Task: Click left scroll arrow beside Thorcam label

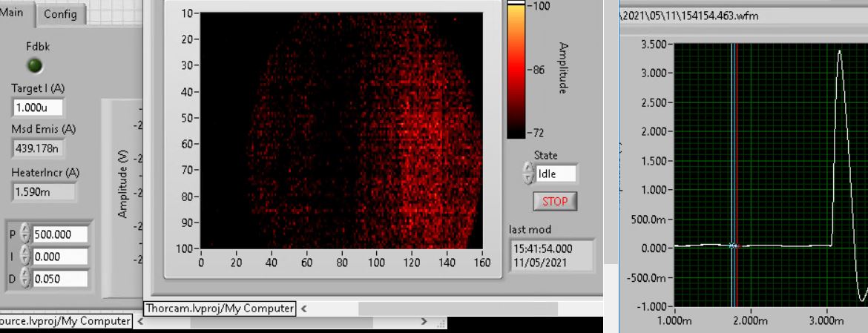Action: 303,309
